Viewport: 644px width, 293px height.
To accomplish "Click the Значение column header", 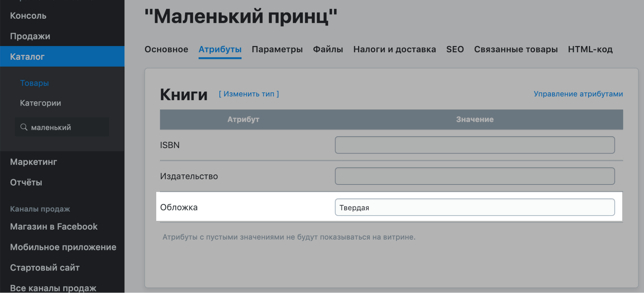I will pos(475,119).
